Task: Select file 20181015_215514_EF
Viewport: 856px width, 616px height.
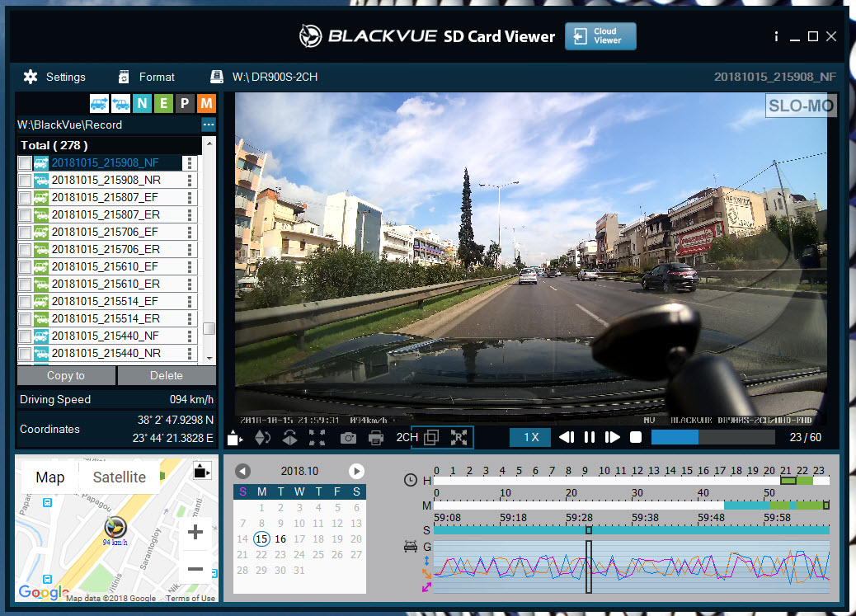Action: [x=105, y=302]
